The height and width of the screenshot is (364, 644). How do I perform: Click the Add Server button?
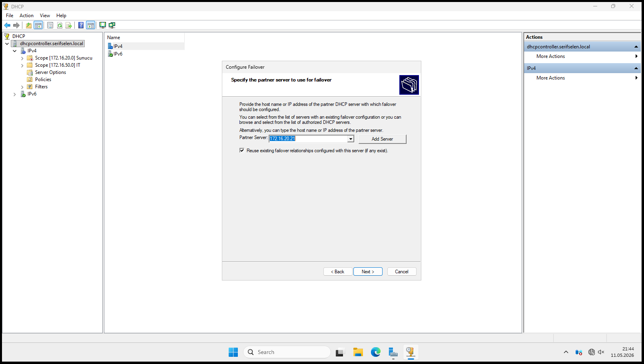382,139
